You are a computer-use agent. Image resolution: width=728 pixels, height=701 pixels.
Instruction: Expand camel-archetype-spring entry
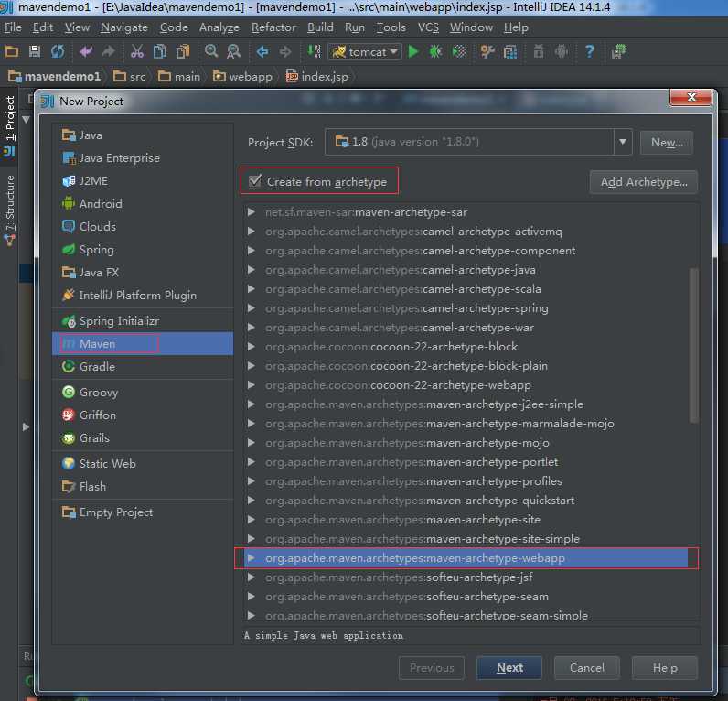(252, 308)
